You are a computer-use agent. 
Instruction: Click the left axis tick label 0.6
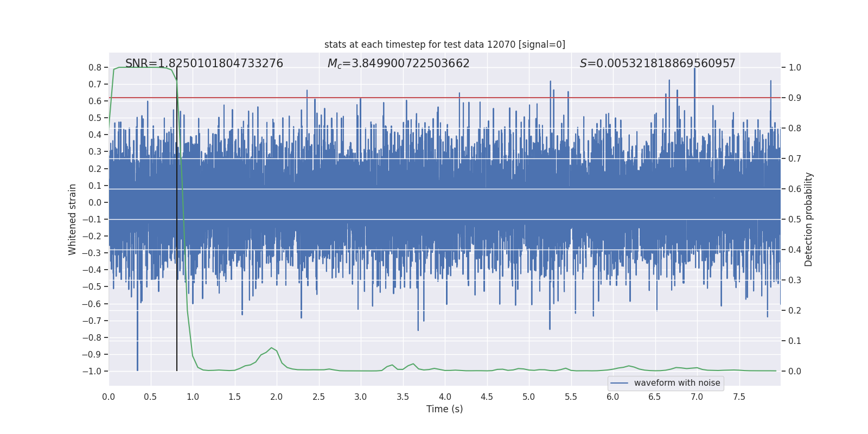(95, 101)
